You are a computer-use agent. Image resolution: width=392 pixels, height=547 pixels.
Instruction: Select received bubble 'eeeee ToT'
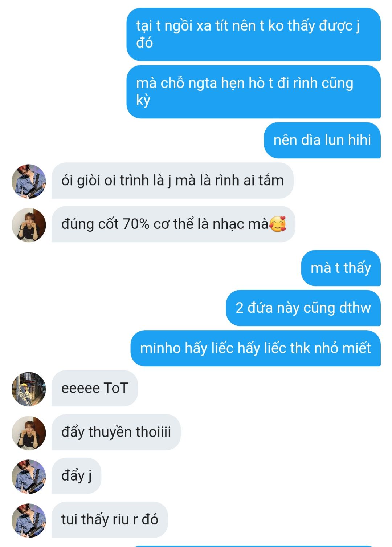(95, 388)
